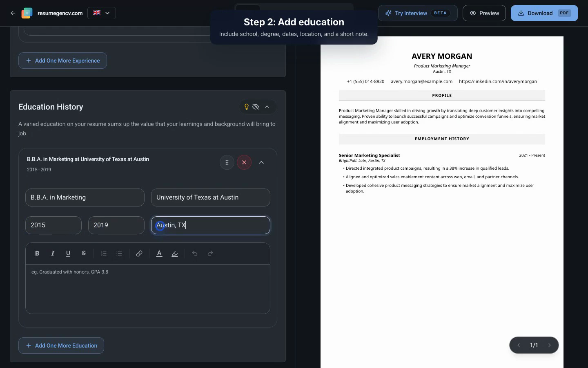
Task: Toggle italic formatting
Action: pyautogui.click(x=53, y=254)
